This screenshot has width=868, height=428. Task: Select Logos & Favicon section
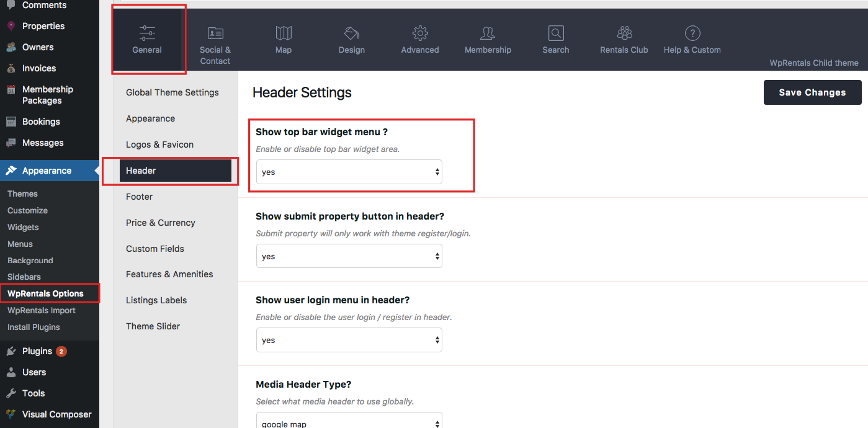click(x=160, y=145)
